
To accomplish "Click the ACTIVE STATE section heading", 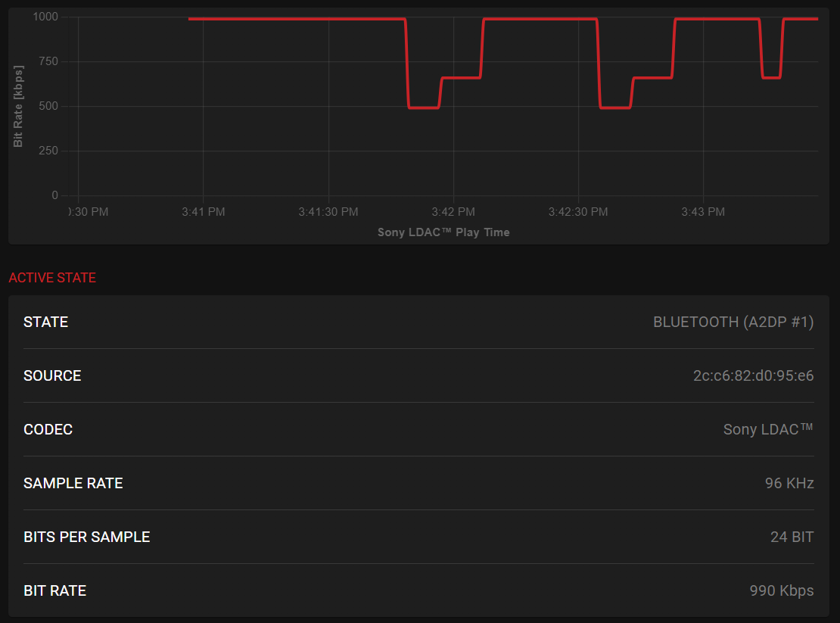I will (x=52, y=278).
